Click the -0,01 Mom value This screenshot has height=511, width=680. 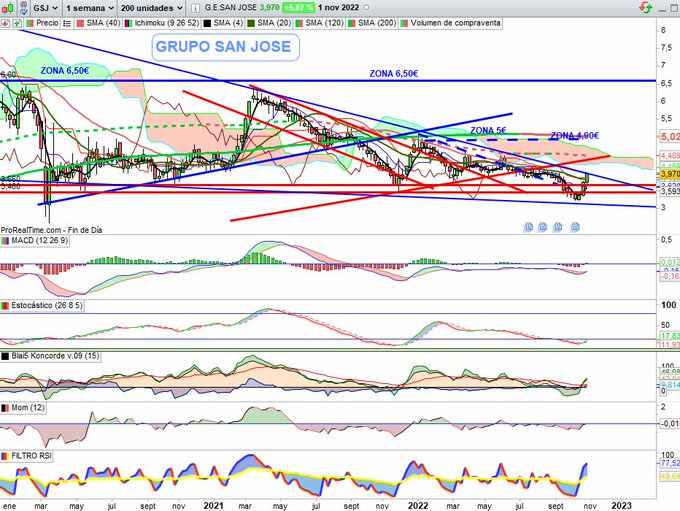tap(670, 423)
